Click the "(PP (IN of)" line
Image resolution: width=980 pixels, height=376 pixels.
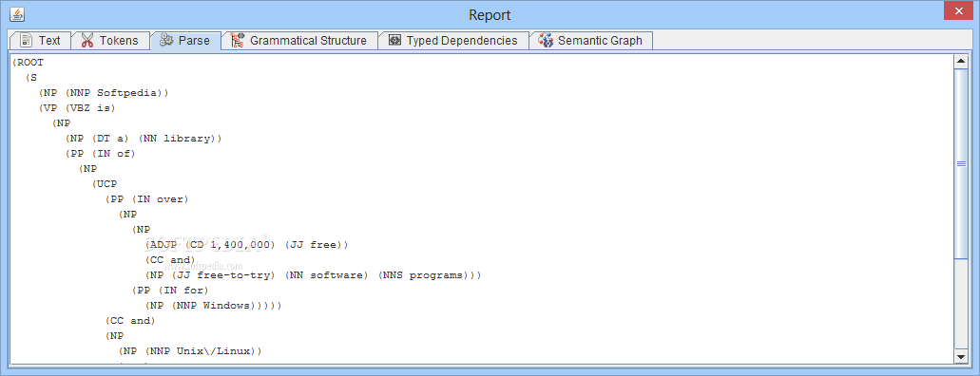pyautogui.click(x=100, y=154)
